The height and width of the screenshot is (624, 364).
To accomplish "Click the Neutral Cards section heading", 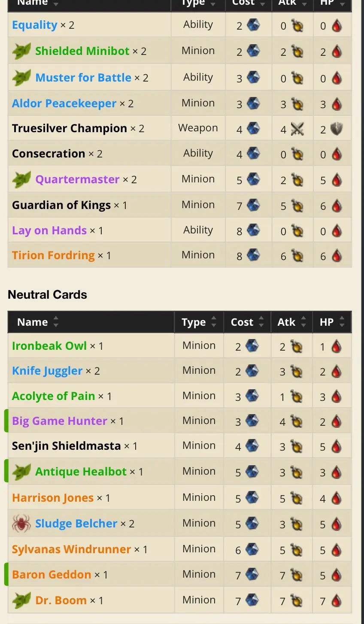I will pyautogui.click(x=47, y=295).
